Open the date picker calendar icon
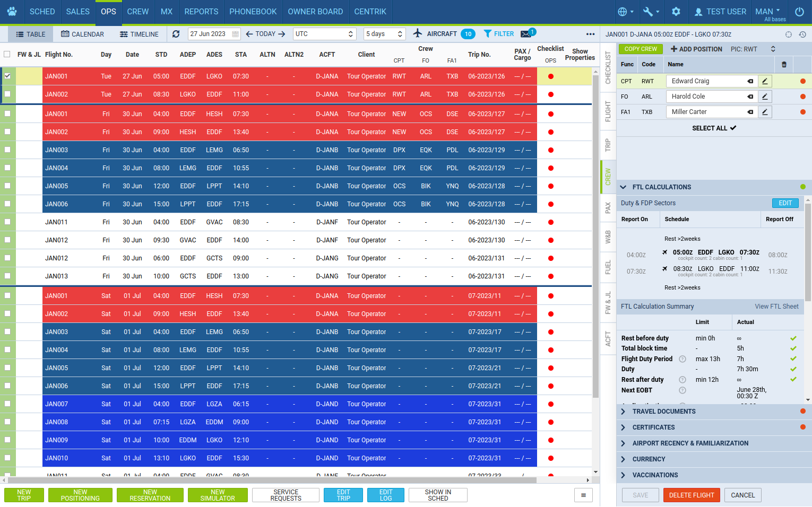Image resolution: width=812 pixels, height=507 pixels. coord(235,34)
